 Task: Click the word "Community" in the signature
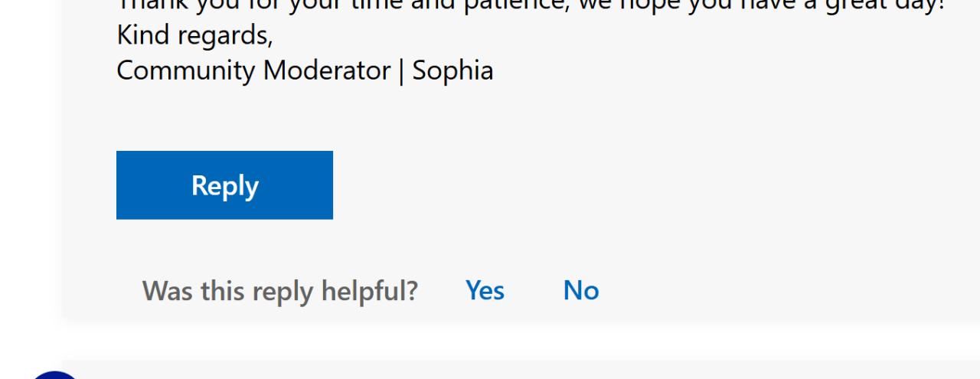(186, 70)
